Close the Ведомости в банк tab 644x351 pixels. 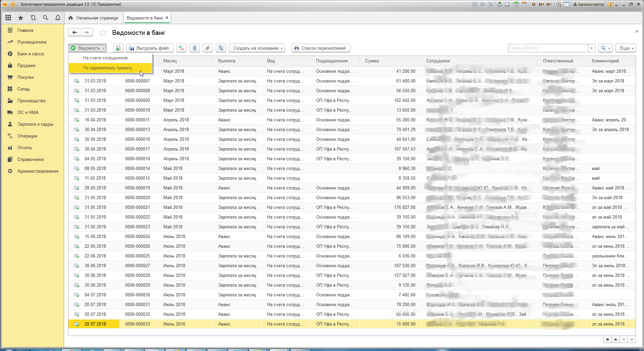coord(167,18)
